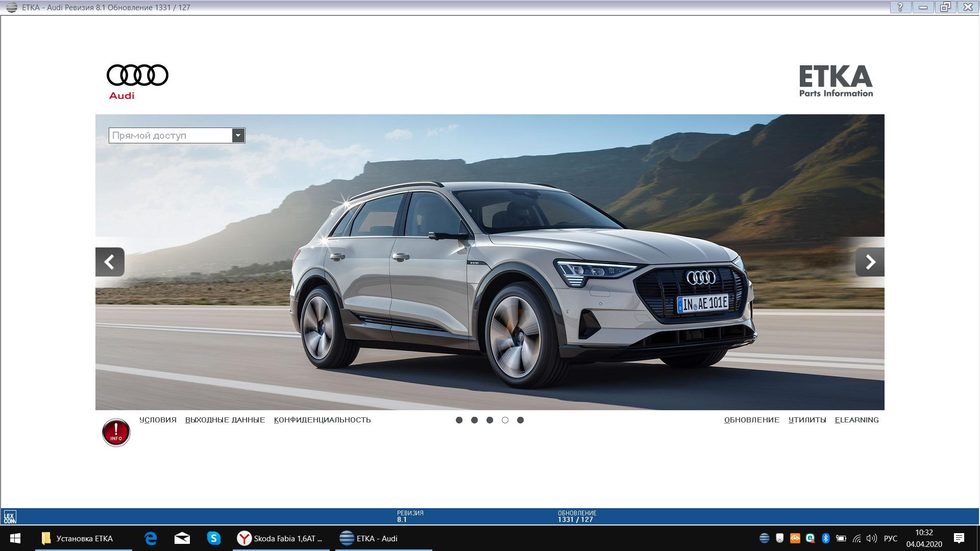Switch to Установка ETKA taskbar folder

coord(84,538)
